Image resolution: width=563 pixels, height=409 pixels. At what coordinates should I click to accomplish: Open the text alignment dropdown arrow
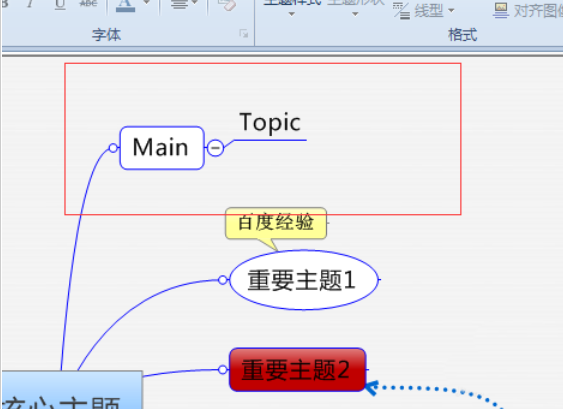tap(195, 3)
